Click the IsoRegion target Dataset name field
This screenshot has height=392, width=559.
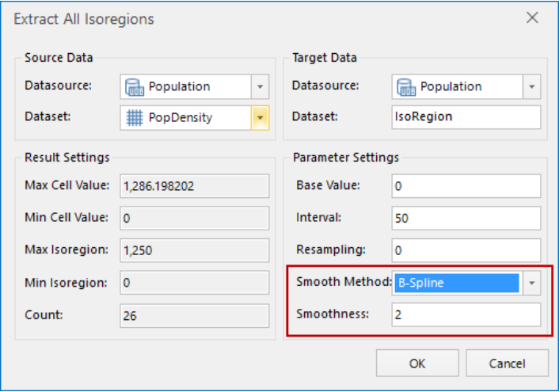(x=466, y=117)
